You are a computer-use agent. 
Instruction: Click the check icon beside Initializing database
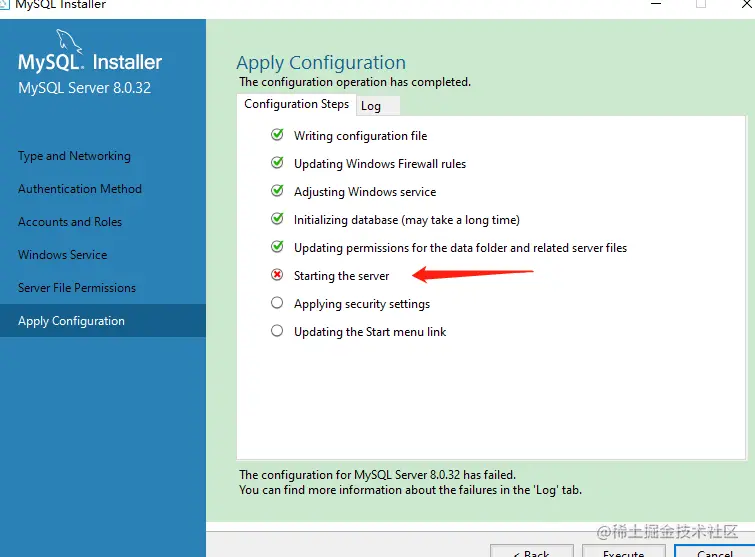[277, 219]
